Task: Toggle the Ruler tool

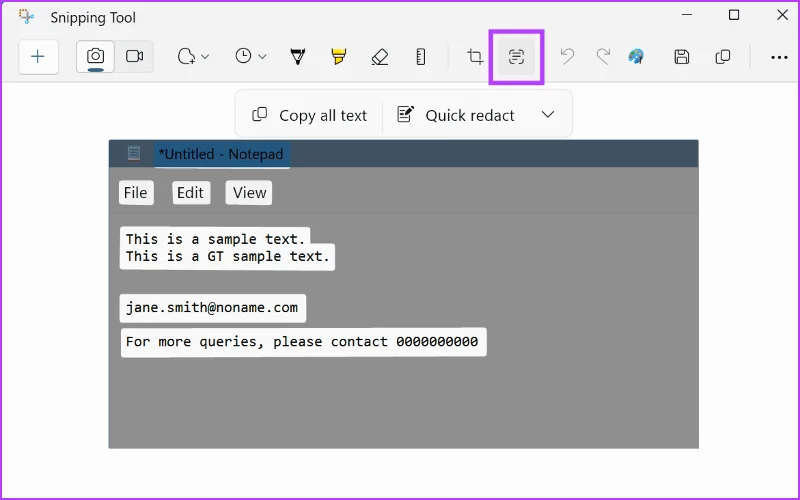Action: pos(420,57)
